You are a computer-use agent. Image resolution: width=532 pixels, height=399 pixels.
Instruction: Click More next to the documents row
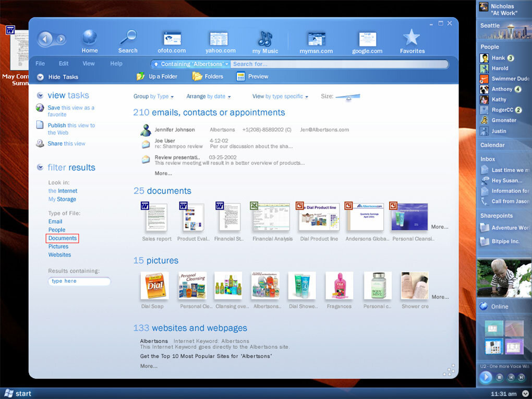440,227
